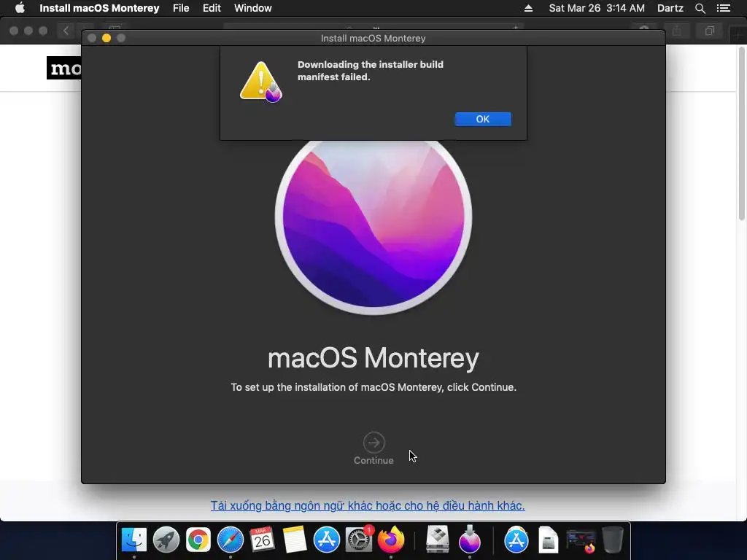The image size is (747, 560).
Task: Open Spotlight search from the menu bar
Action: point(700,8)
